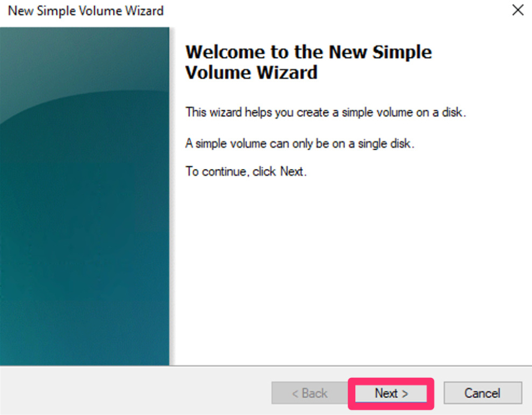Click the word 'Volume Wizard' in the heading
This screenshot has height=415, width=532.
click(x=252, y=72)
